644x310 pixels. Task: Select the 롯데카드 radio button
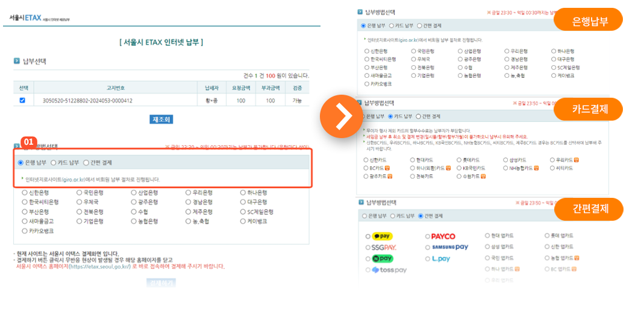[x=459, y=160]
